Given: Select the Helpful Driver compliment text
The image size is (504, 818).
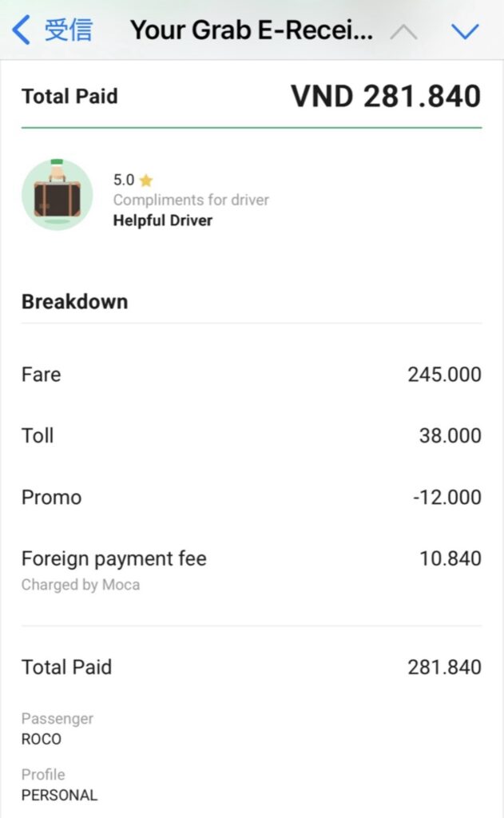Looking at the screenshot, I should pos(163,220).
